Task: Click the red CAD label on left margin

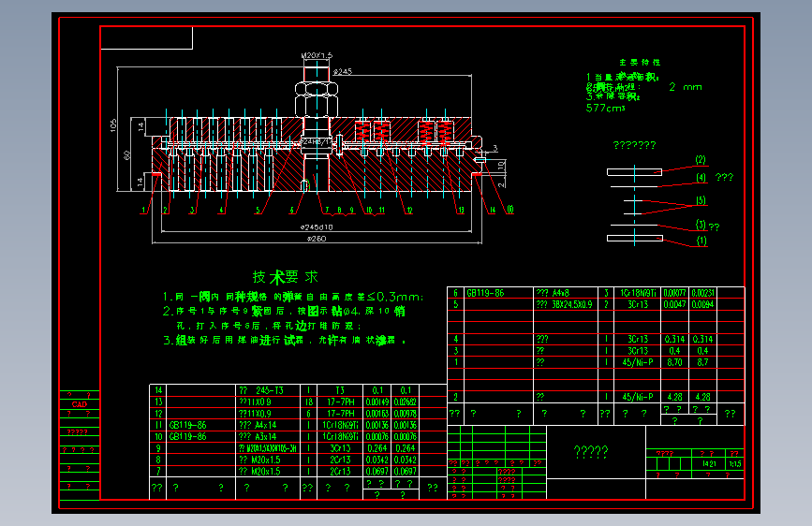Action: click(80, 404)
